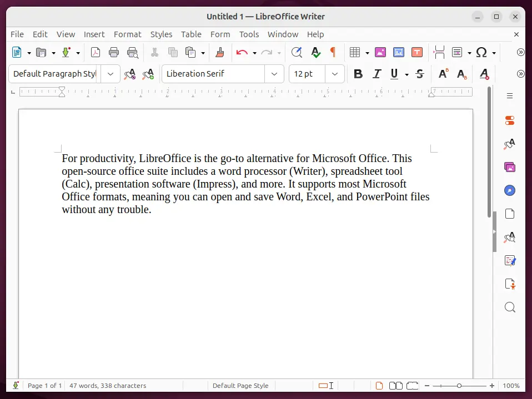The height and width of the screenshot is (399, 532).
Task: Click the Paste clipboard icon
Action: pyautogui.click(x=190, y=53)
